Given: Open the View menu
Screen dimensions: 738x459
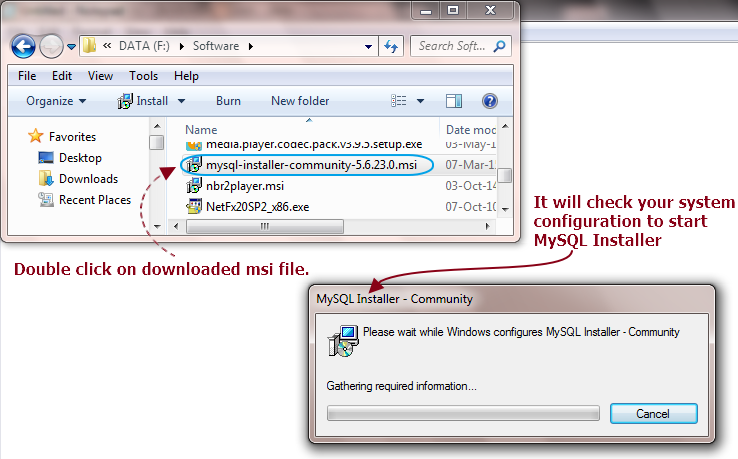Looking at the screenshot, I should [100, 76].
